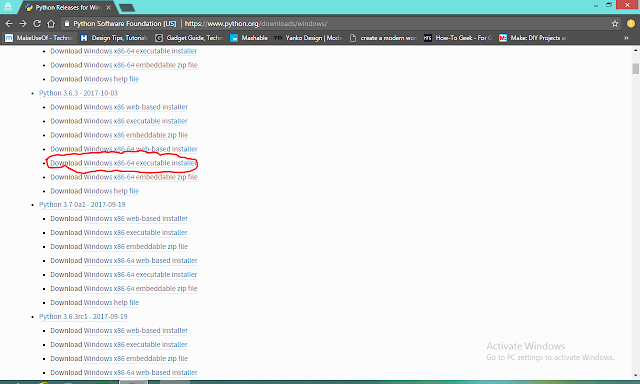The height and width of the screenshot is (384, 640).
Task: Download Python 3.6.3 Windows x86 embeddable zip file
Action: click(x=136, y=135)
